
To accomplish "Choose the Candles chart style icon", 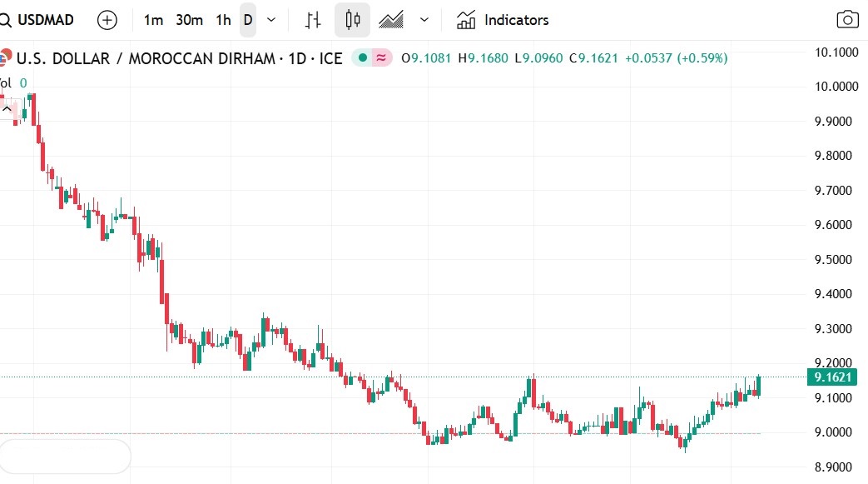I will [x=352, y=20].
